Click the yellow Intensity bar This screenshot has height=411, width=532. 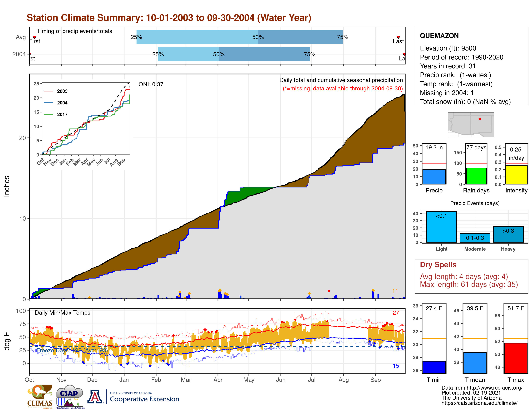tap(516, 175)
